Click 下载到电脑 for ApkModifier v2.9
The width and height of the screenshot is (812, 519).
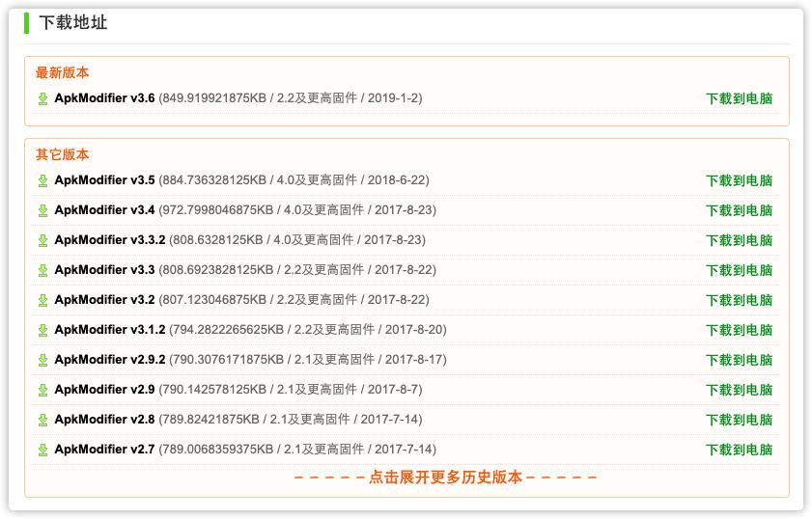coord(739,390)
